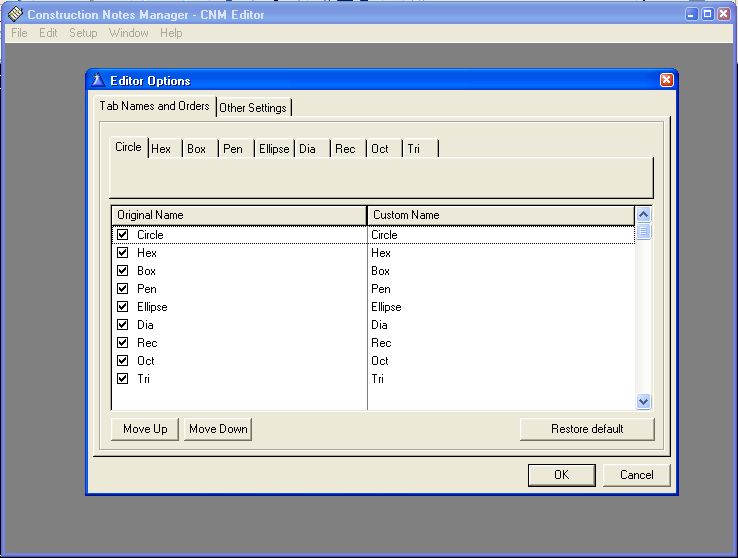Uncheck the Circle checkbox
Viewport: 738px width, 558px height.
[x=123, y=235]
